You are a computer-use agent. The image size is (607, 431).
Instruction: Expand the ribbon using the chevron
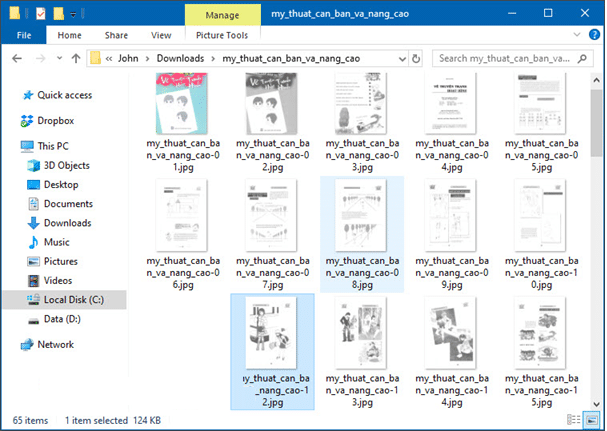[577, 35]
